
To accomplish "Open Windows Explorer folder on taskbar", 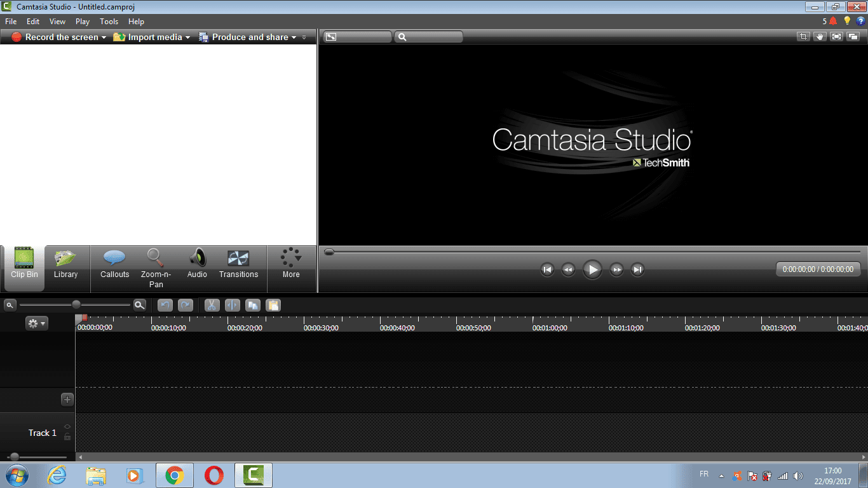I will coord(96,475).
